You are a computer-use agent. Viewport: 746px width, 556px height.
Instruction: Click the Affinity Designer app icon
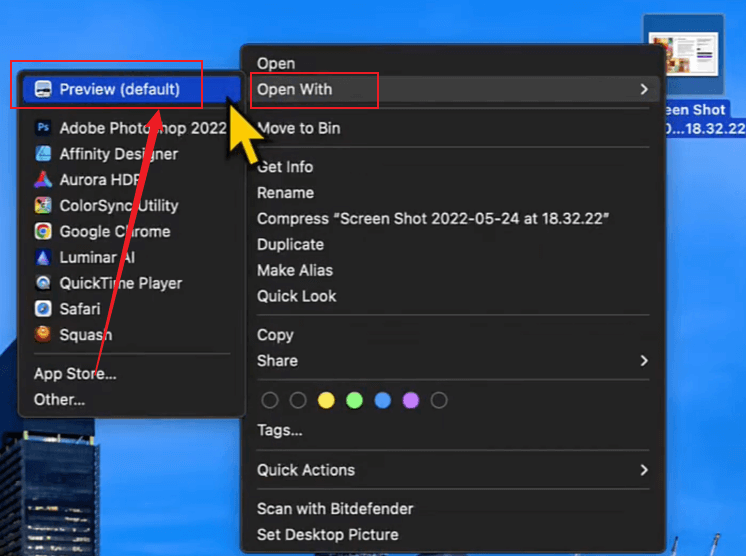[x=43, y=154]
